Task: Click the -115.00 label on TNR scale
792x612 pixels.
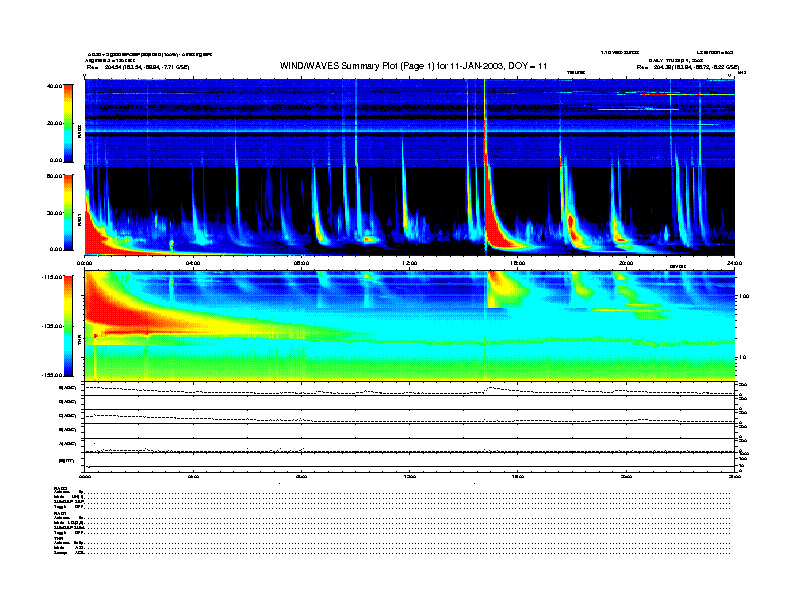Action: tap(53, 277)
